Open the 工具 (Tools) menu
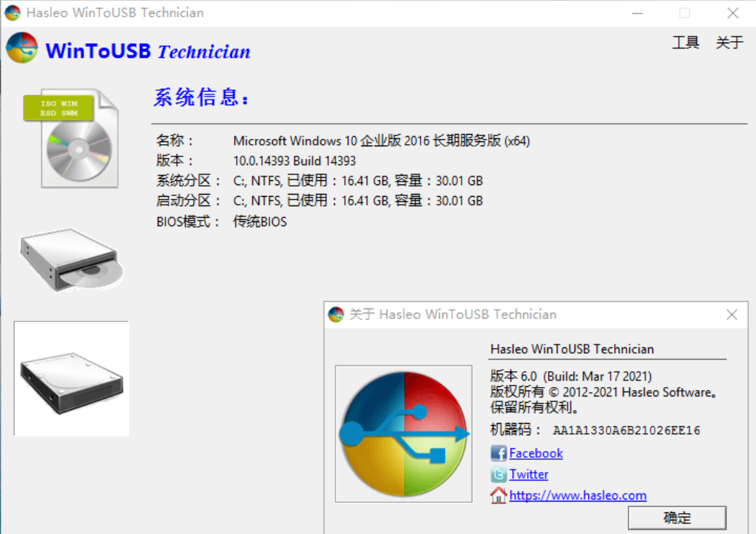Screen dimensions: 756x534 [x=685, y=43]
